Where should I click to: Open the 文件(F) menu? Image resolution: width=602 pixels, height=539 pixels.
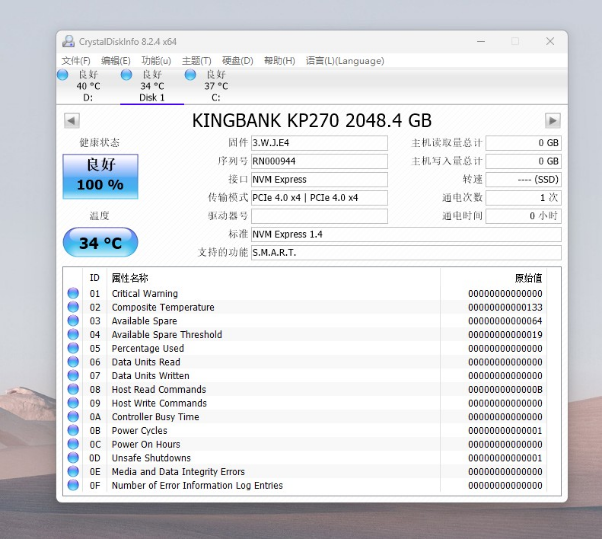tap(76, 61)
